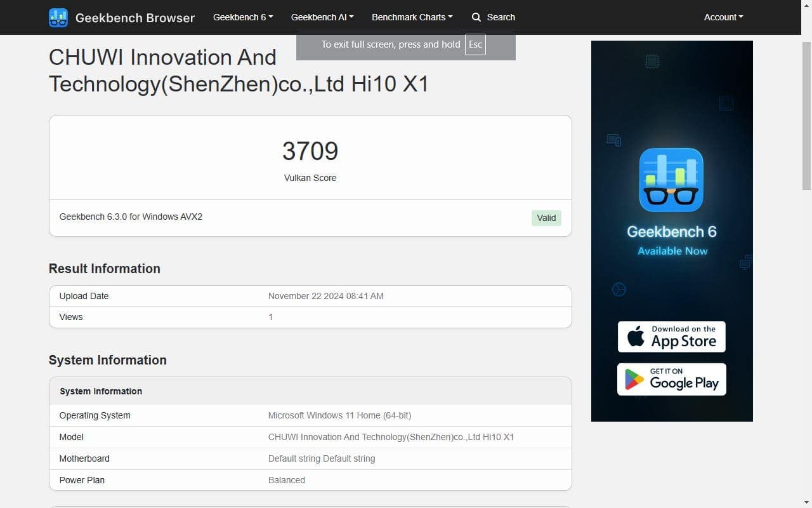This screenshot has height=508, width=812.
Task: Click the Views row label
Action: [x=71, y=317]
